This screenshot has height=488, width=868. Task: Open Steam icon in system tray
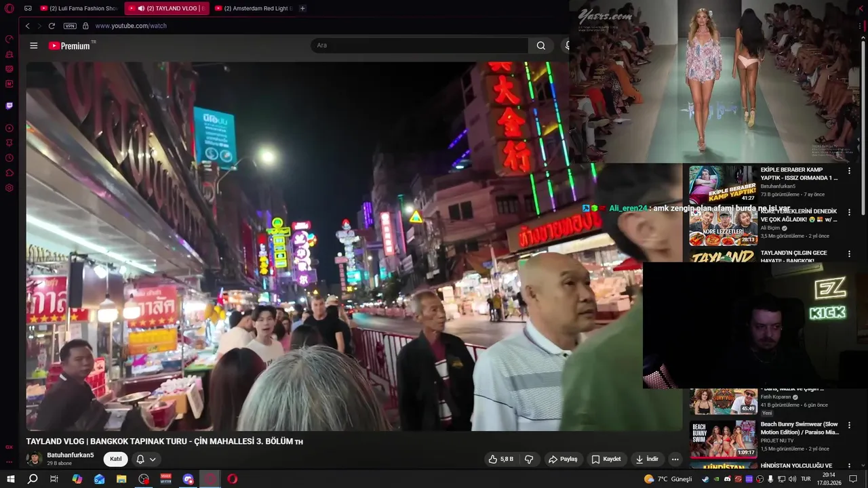pyautogui.click(x=705, y=479)
